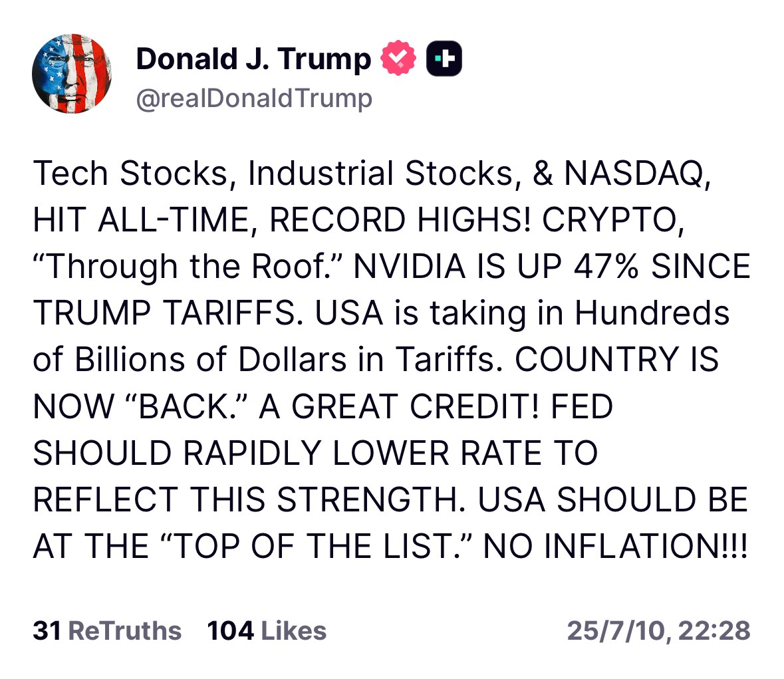
Task: Click the word "Likes" label
Action: click(x=293, y=630)
